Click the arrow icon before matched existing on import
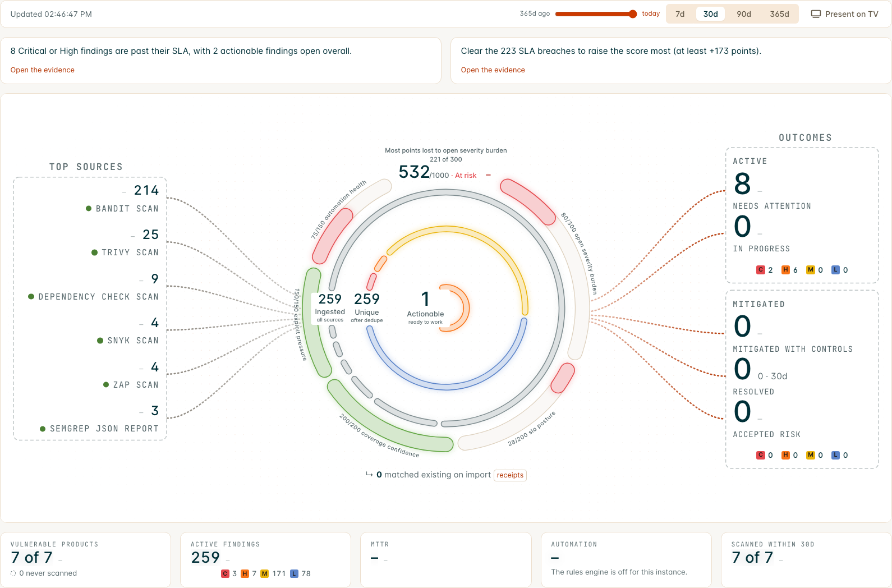 click(369, 475)
